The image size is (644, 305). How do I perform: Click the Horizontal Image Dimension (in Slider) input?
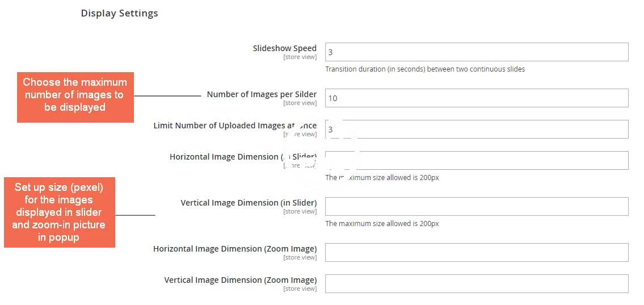(476, 161)
